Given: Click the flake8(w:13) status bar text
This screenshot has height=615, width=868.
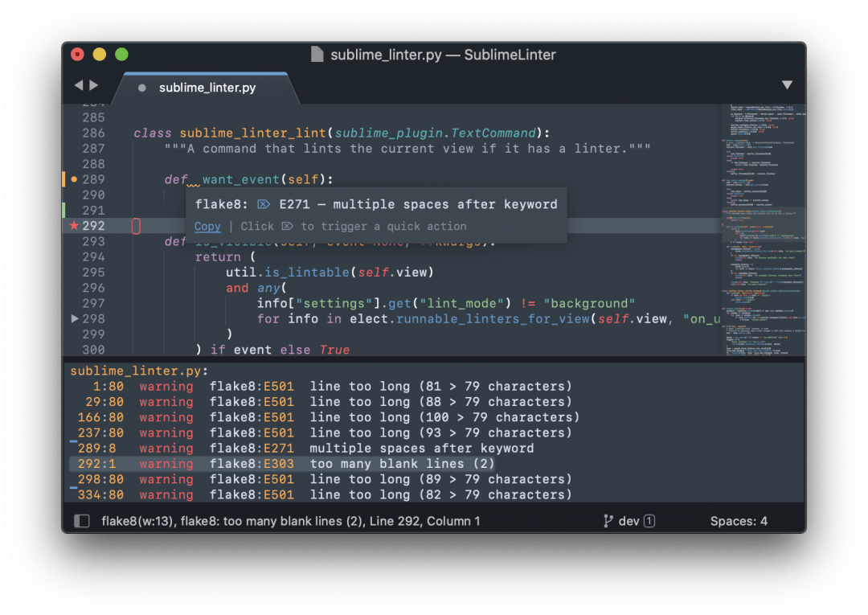Looking at the screenshot, I should (137, 521).
